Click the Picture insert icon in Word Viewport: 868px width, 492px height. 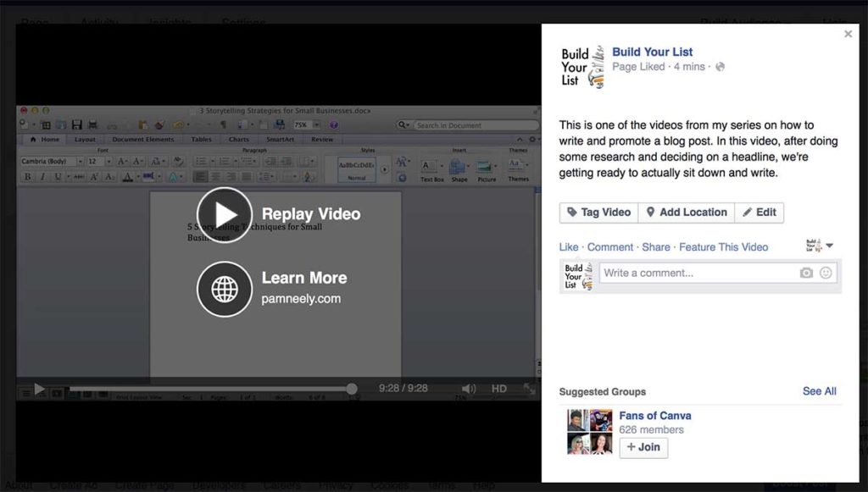point(484,166)
